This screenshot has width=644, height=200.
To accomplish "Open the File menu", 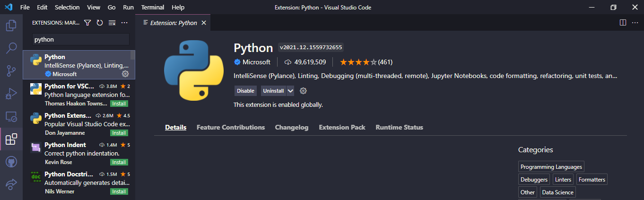I will (25, 7).
